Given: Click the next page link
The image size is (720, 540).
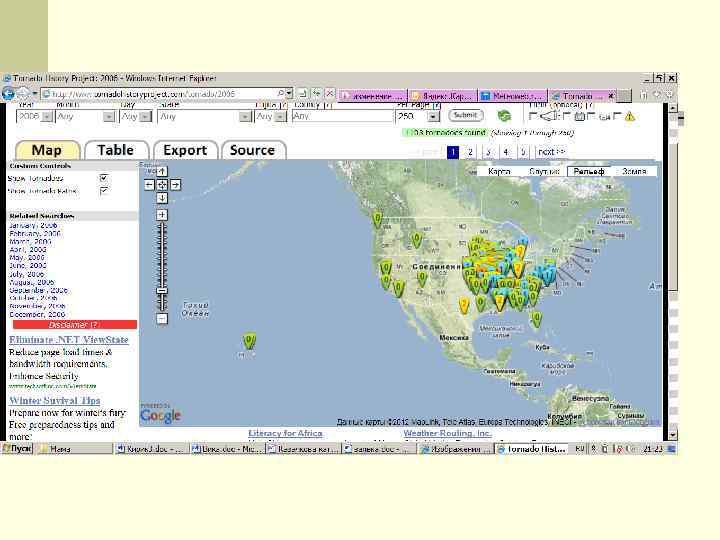Looking at the screenshot, I should click(x=551, y=152).
